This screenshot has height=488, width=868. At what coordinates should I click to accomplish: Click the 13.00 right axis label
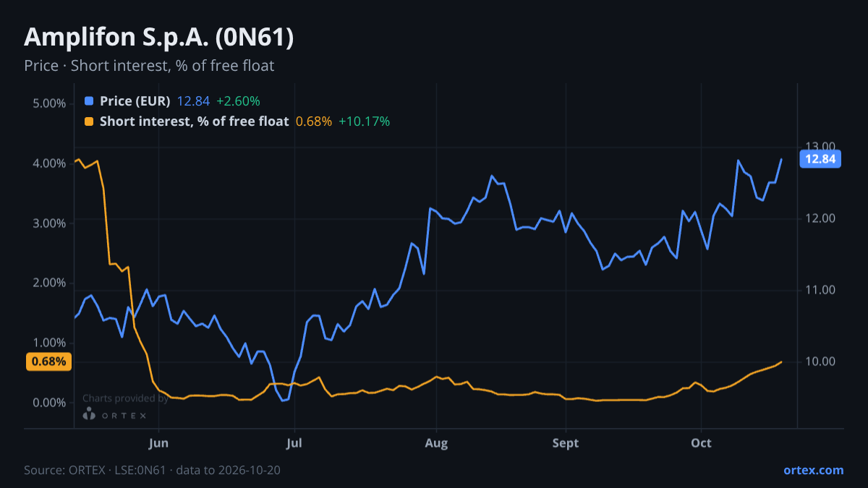coord(820,147)
